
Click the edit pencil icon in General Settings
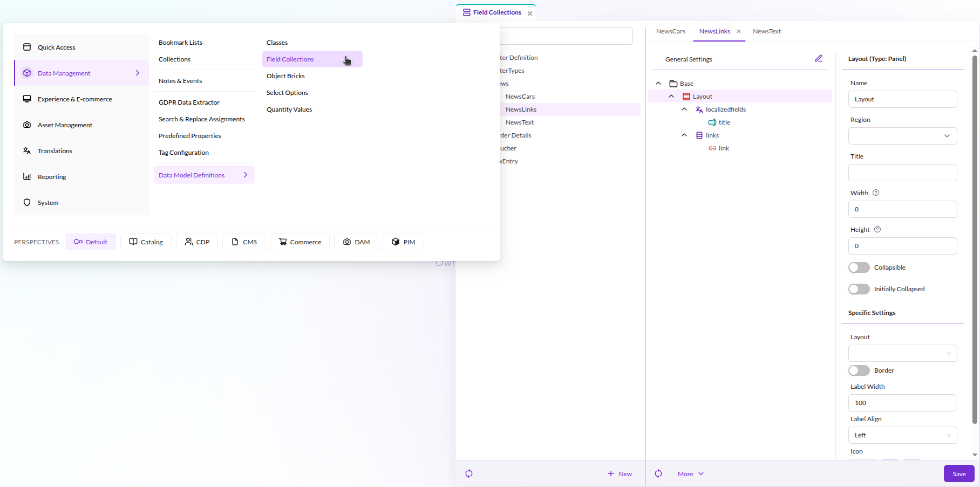819,58
